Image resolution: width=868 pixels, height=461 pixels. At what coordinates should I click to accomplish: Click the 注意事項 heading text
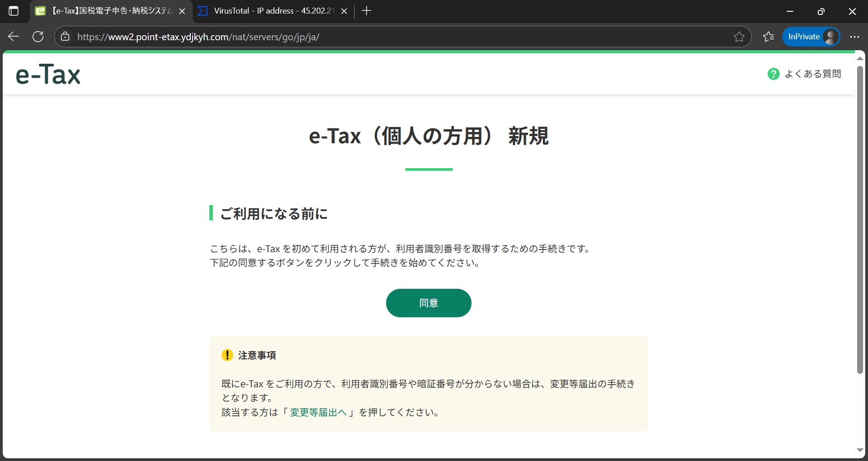point(257,355)
